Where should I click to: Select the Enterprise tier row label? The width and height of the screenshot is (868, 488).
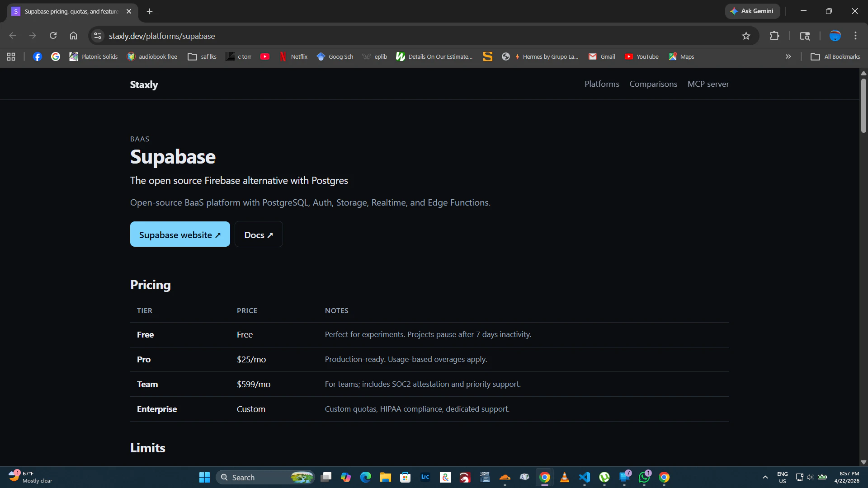pyautogui.click(x=157, y=409)
